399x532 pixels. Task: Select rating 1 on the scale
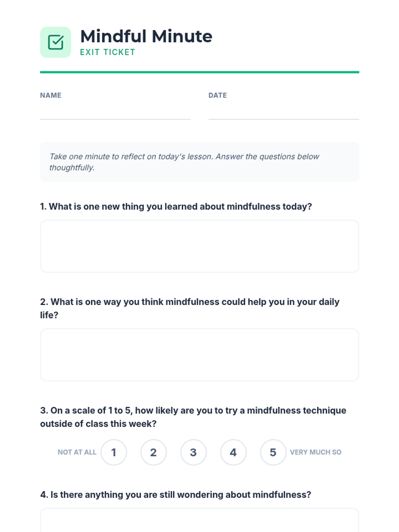point(114,452)
